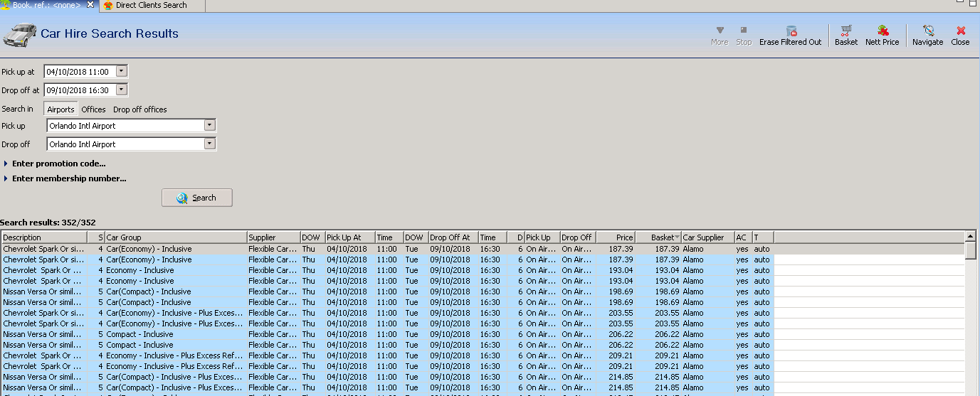Open Drop off location dropdown arrow
The width and height of the screenshot is (980, 396).
[209, 144]
